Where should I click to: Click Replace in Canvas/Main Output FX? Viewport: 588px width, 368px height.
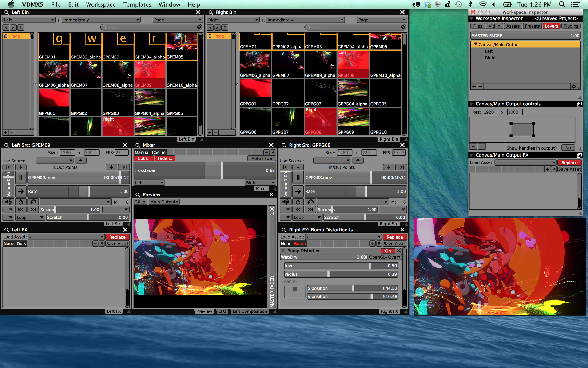(x=569, y=162)
